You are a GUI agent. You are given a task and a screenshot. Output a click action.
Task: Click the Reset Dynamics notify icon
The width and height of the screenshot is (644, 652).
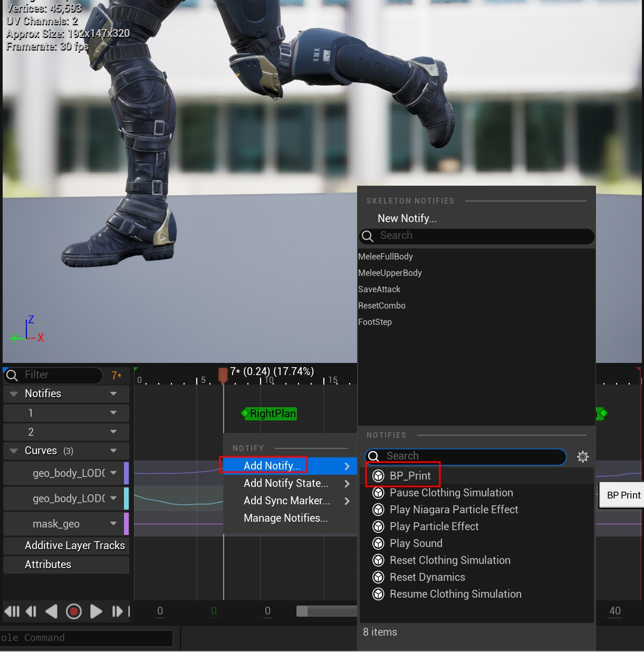click(378, 577)
